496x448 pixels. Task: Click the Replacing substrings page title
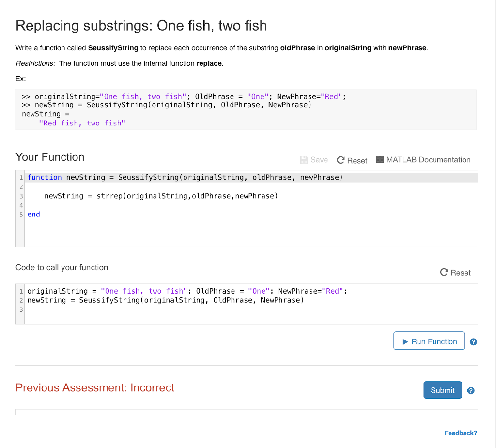point(141,25)
